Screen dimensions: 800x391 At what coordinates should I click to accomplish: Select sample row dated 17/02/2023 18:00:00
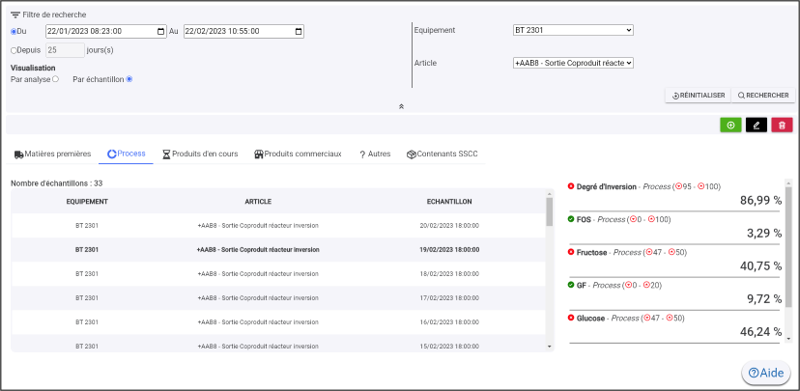pyautogui.click(x=278, y=298)
